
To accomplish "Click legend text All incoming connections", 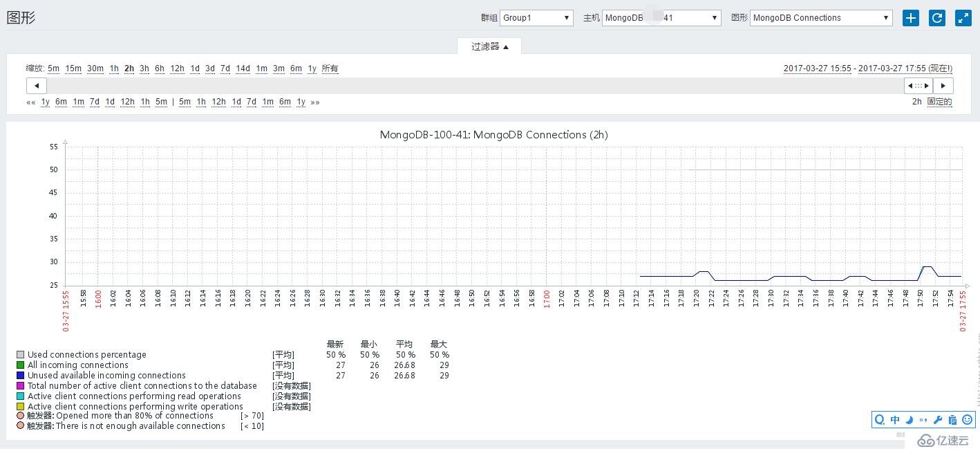I will coord(78,365).
